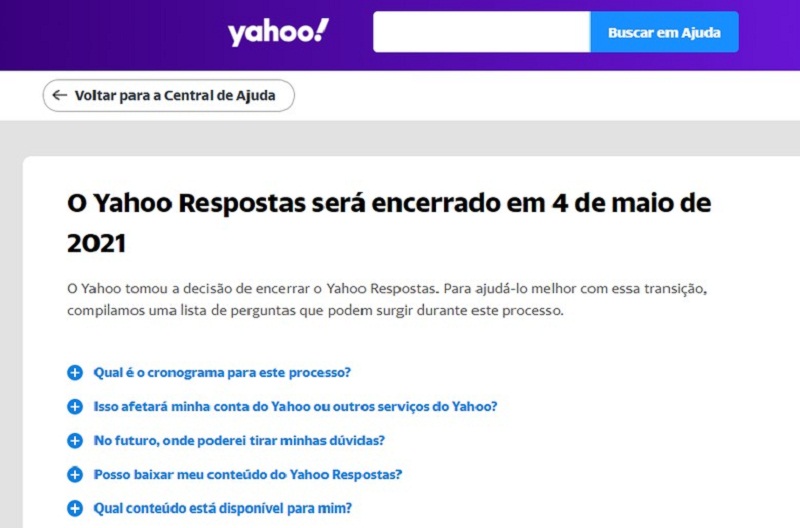Expand 'Posso baixar meu conteúdo do Yahoo Respostas?'
Image resolution: width=800 pixels, height=528 pixels.
(x=247, y=474)
